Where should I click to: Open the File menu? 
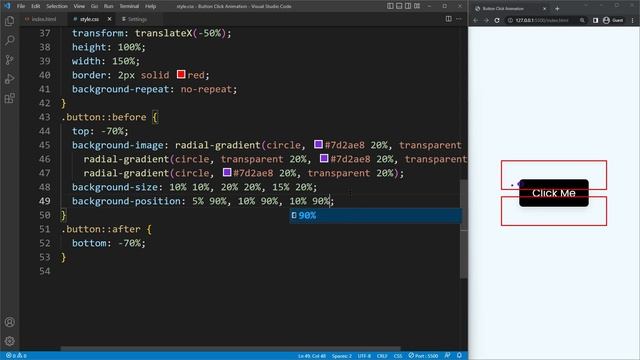click(21, 6)
